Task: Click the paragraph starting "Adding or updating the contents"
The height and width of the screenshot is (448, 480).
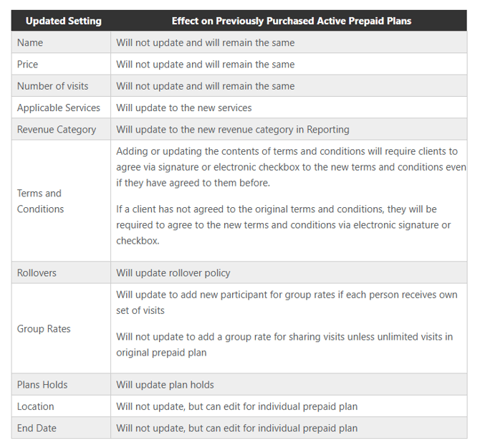Action: click(x=290, y=166)
